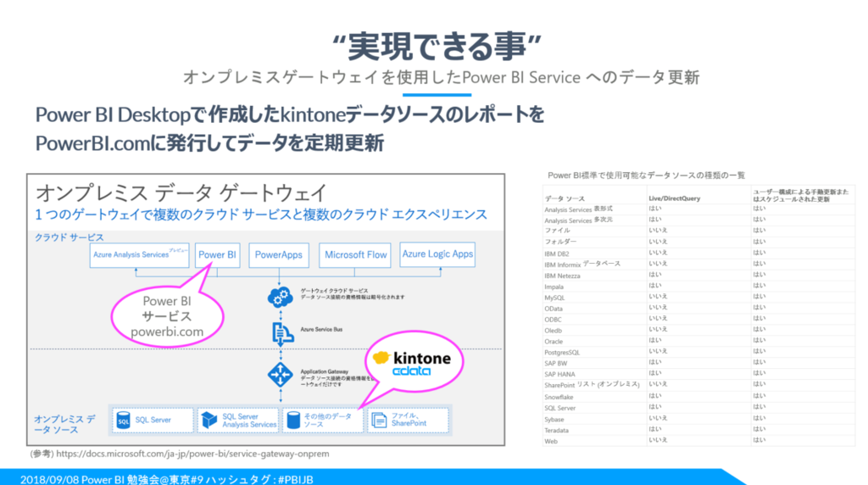The image size is (868, 485).
Task: Click the Power BI サービス powerbi.com callout bubble
Action: pos(167,316)
